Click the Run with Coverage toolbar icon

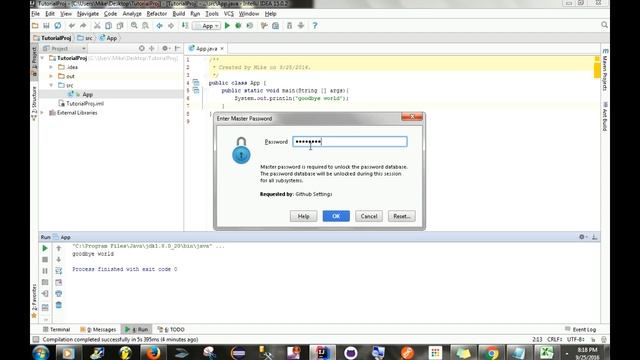point(250,26)
